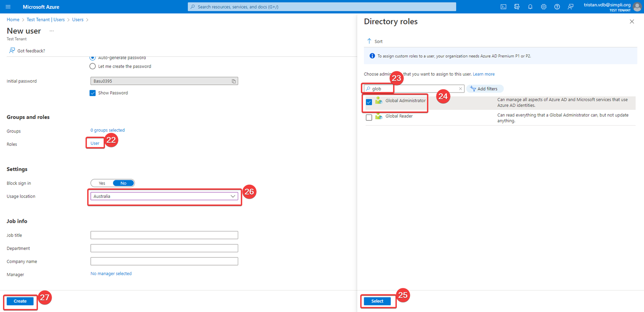Viewport: 644px width, 312px height.
Task: Open the portal hamburger menu
Action: 8,6
